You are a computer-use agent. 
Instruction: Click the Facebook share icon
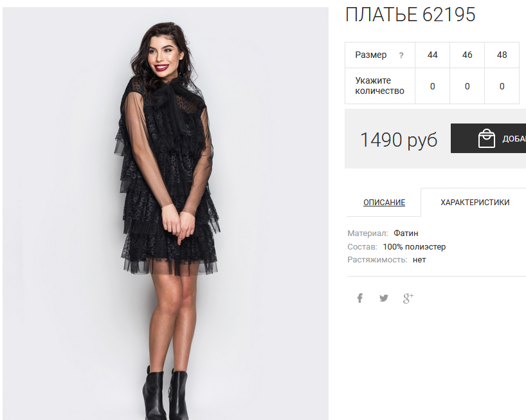359,298
